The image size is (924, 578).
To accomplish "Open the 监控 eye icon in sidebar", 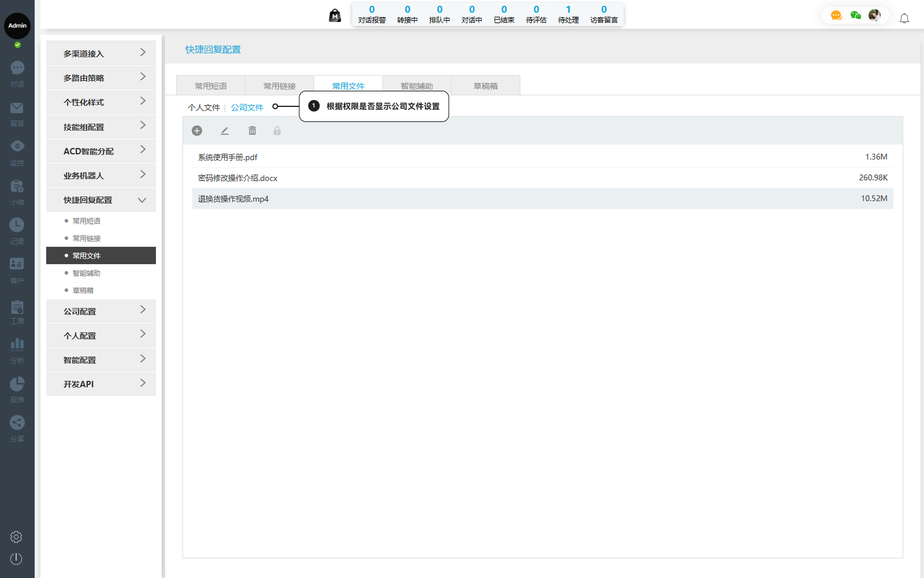I will tap(17, 146).
